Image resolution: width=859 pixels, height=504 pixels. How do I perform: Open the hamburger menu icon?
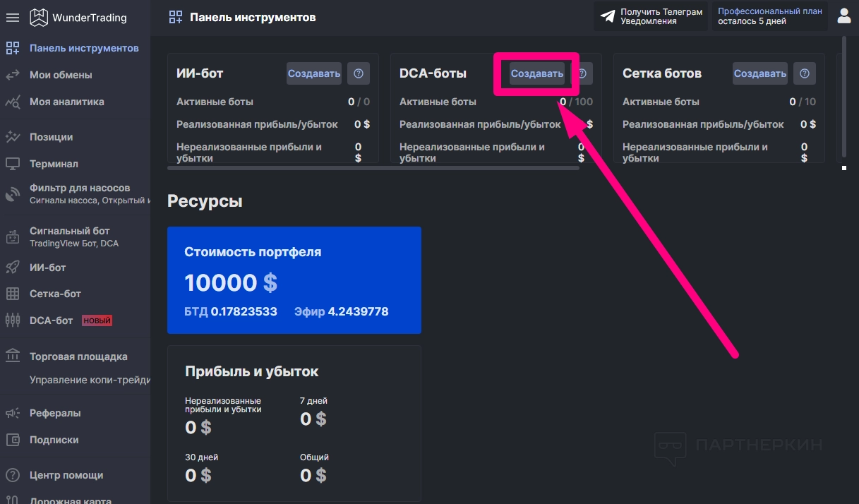point(12,18)
